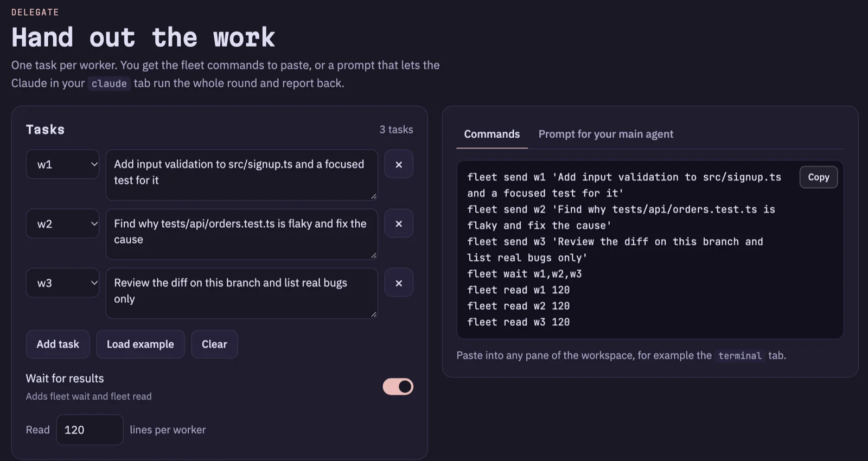Remove the w1 task with its X icon
This screenshot has width=868, height=461.
(x=399, y=164)
